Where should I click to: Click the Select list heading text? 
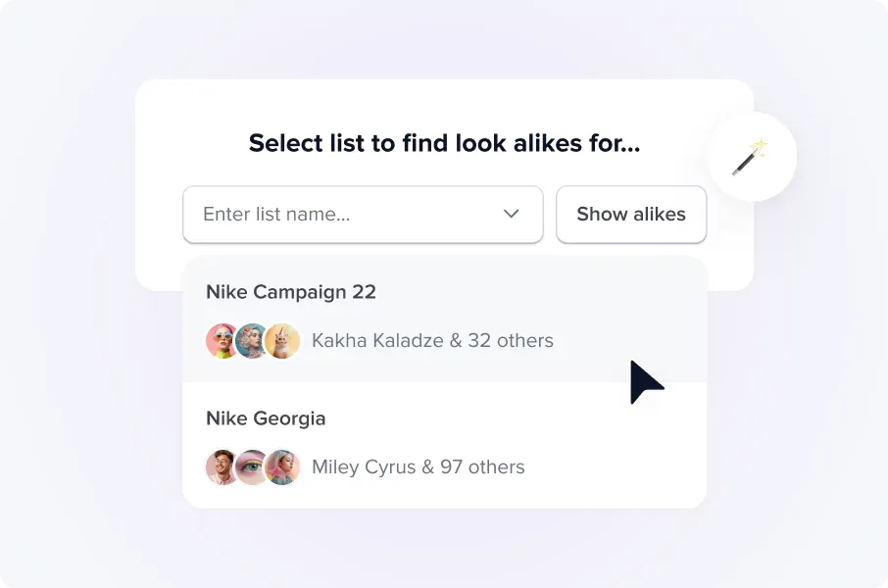point(445,143)
